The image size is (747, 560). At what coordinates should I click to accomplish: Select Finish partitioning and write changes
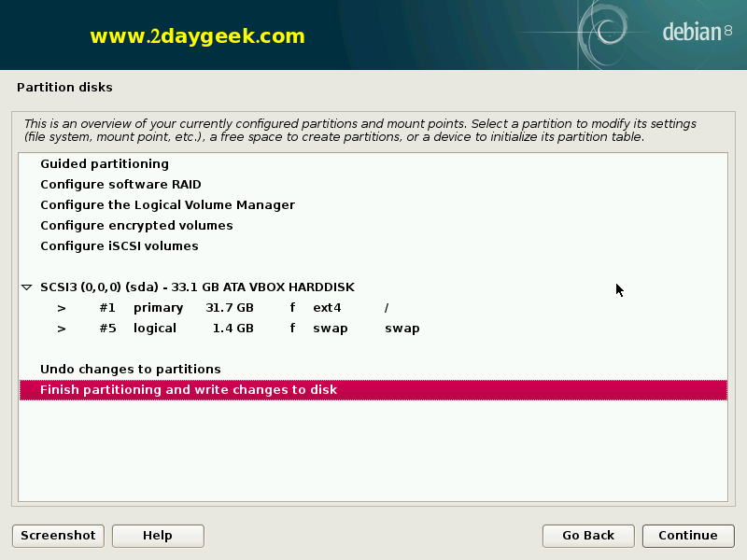(373, 390)
